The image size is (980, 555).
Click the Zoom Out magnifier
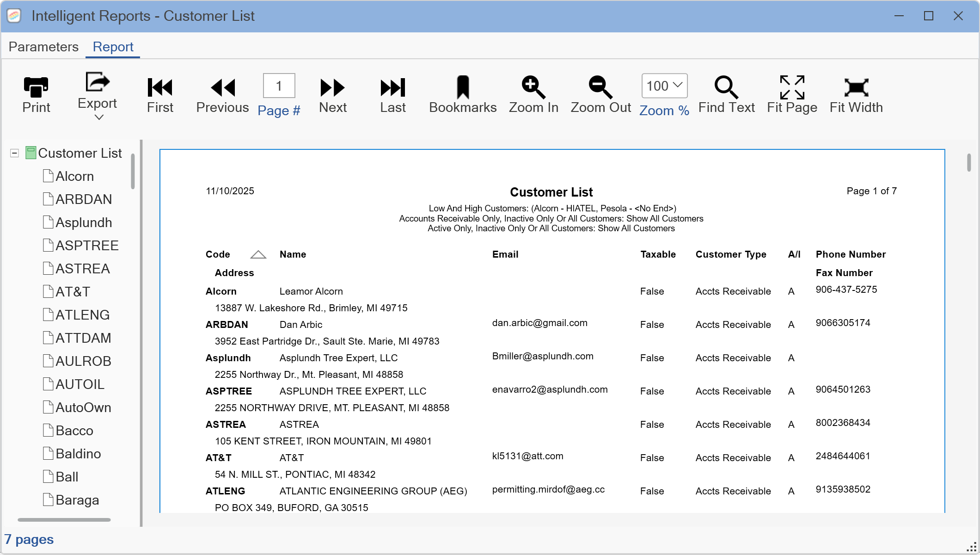(600, 87)
